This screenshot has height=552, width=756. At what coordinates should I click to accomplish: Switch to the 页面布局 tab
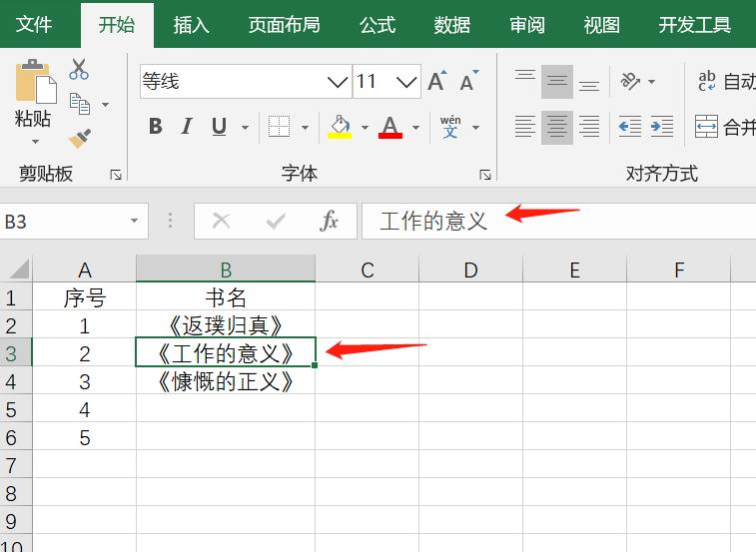pyautogui.click(x=284, y=24)
